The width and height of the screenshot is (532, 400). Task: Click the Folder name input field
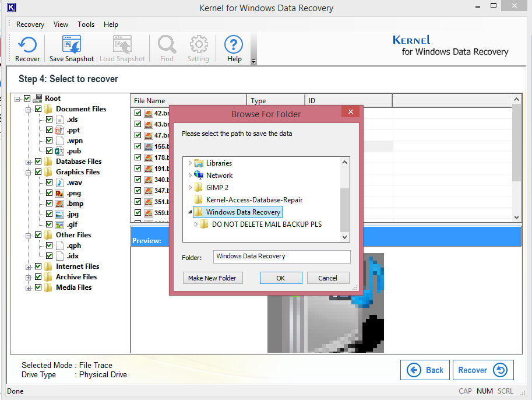281,257
